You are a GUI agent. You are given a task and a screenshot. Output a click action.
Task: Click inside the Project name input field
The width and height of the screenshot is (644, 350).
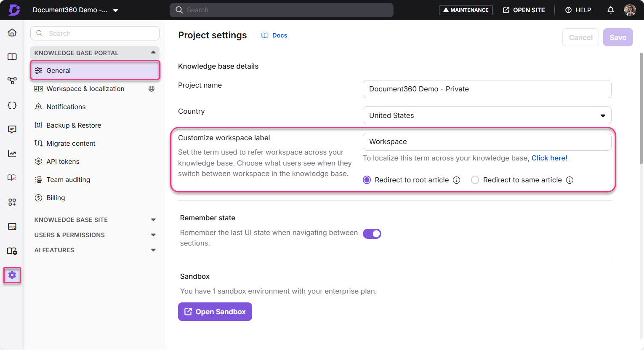point(487,89)
